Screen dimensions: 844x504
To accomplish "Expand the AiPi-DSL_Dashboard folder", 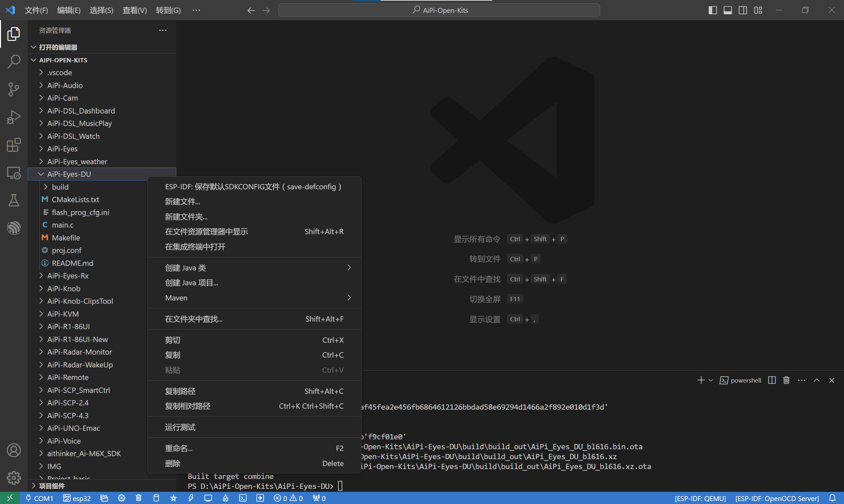I will [x=102, y=111].
